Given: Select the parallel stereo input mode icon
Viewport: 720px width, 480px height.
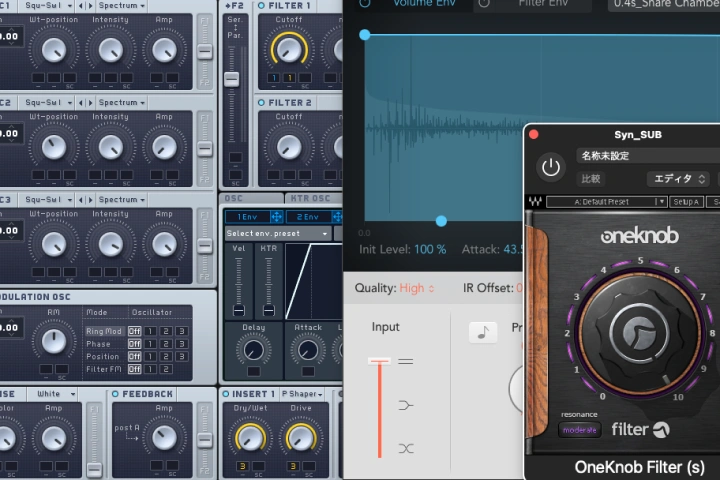Looking at the screenshot, I should coord(405,361).
